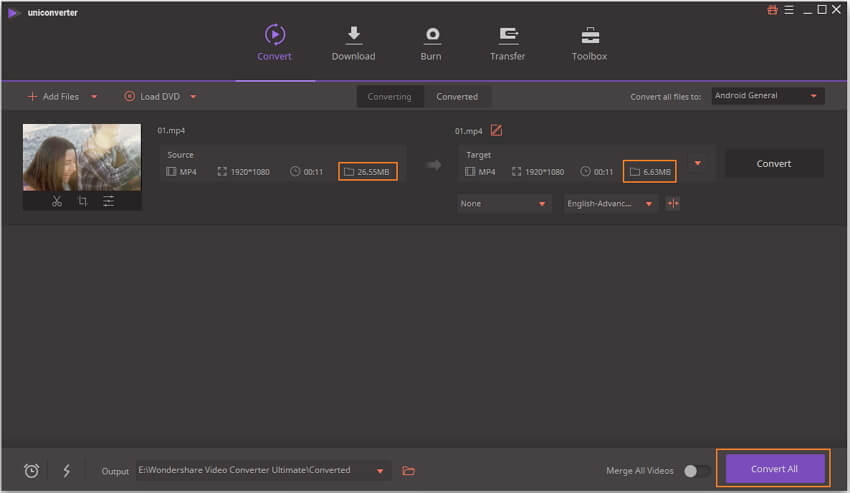Expand the output path dropdown arrow
Viewport: 850px width, 493px height.
tap(380, 471)
